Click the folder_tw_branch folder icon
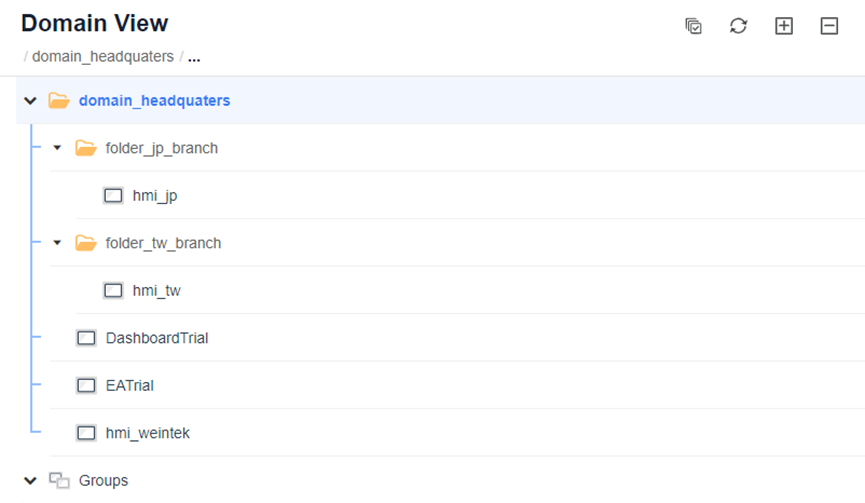The height and width of the screenshot is (503, 865). 86,243
